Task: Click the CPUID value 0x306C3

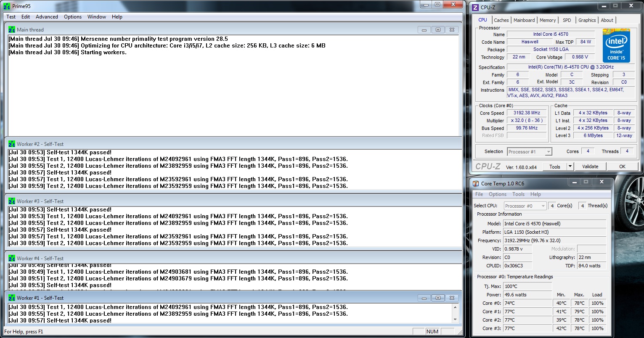Action: tap(518, 266)
